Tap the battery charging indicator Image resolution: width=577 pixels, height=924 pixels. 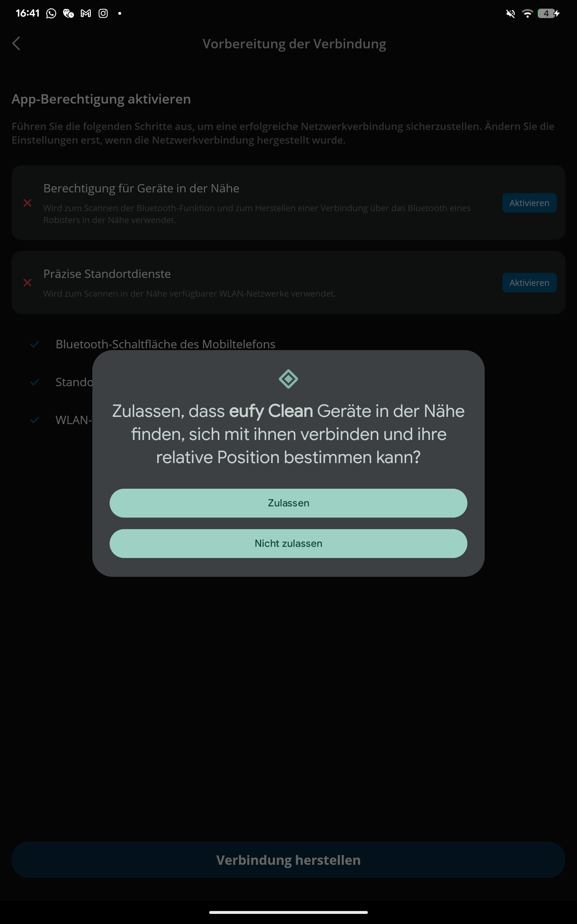pyautogui.click(x=549, y=13)
